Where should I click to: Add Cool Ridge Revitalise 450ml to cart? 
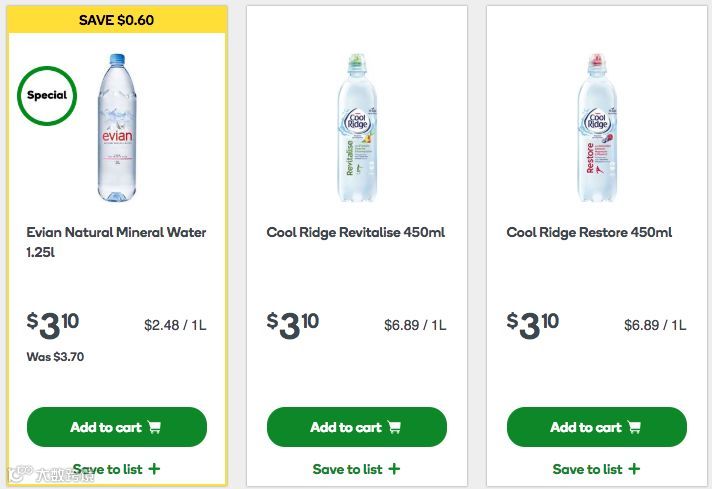[356, 427]
